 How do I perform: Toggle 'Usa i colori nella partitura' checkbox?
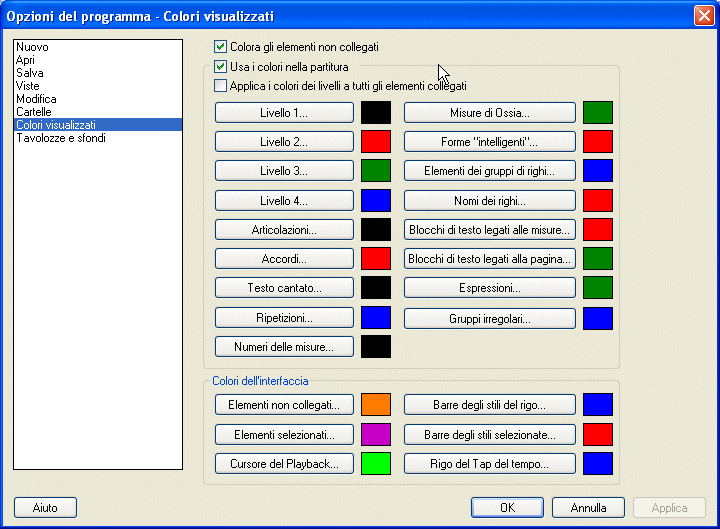(221, 67)
